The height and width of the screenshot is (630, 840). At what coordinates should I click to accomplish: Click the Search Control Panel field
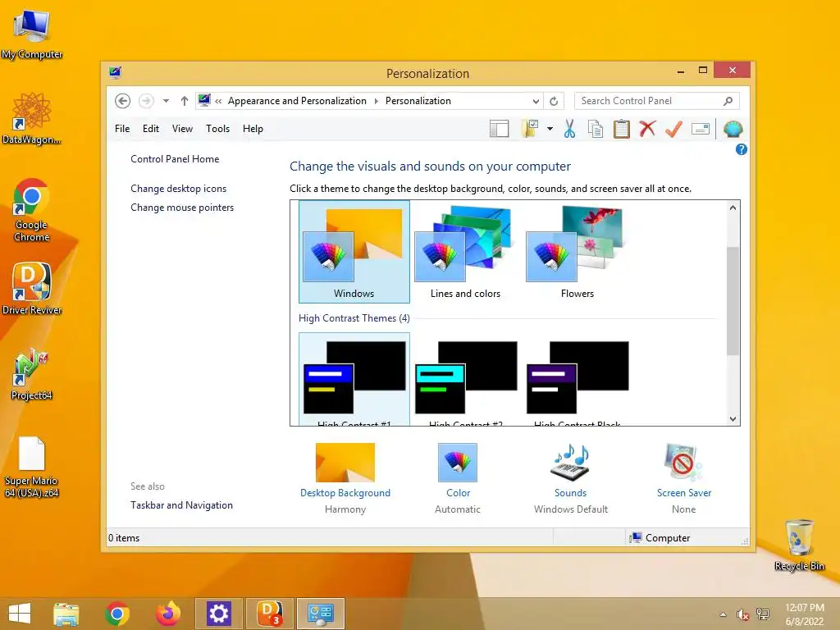(657, 101)
